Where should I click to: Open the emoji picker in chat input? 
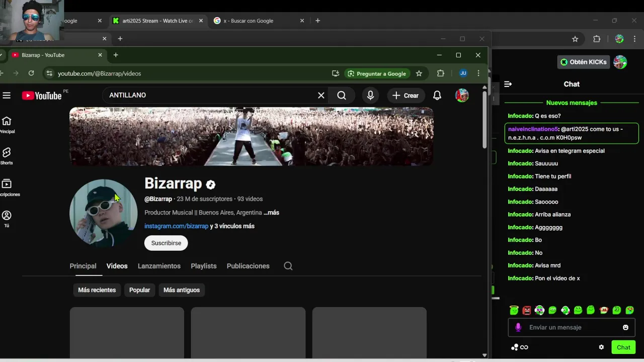tap(625, 327)
